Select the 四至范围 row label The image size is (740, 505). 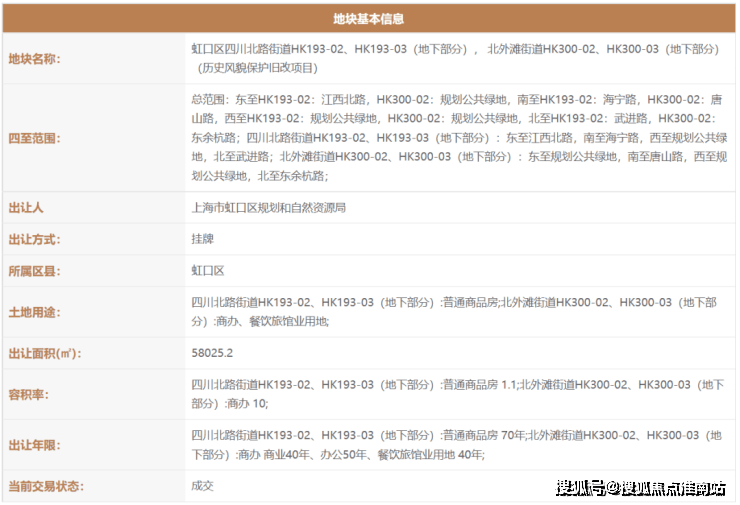[35, 139]
